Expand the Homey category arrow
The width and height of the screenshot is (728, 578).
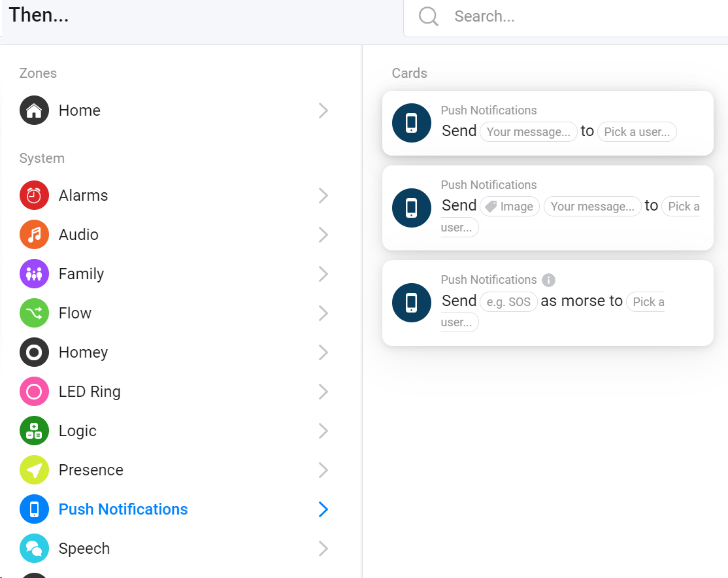[323, 352]
